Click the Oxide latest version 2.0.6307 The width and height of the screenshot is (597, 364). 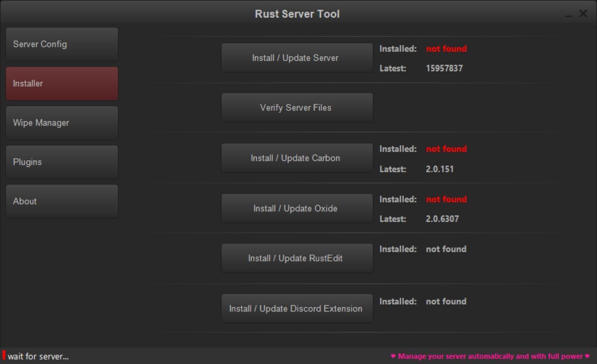(x=442, y=219)
